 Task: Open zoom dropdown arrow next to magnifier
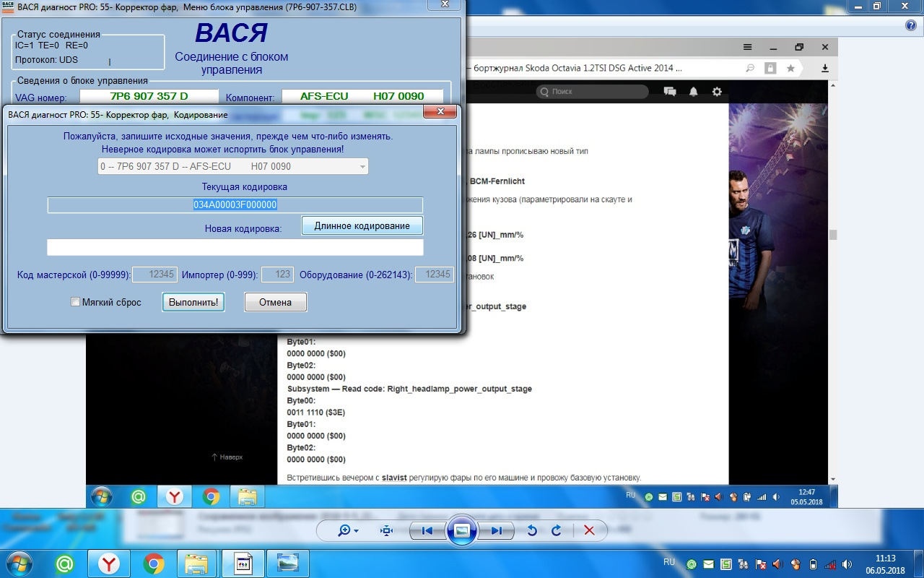tap(356, 531)
